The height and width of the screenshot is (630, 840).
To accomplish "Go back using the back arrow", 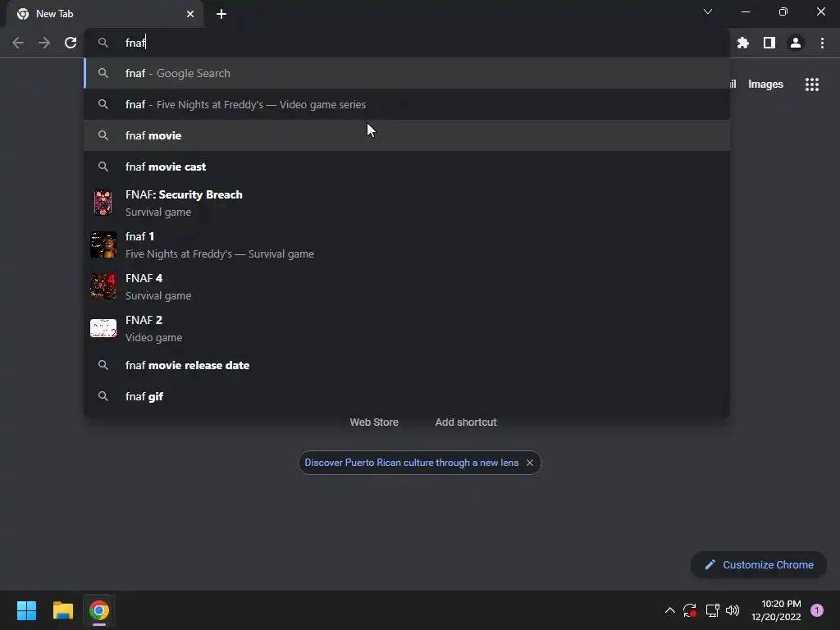I will tap(18, 43).
